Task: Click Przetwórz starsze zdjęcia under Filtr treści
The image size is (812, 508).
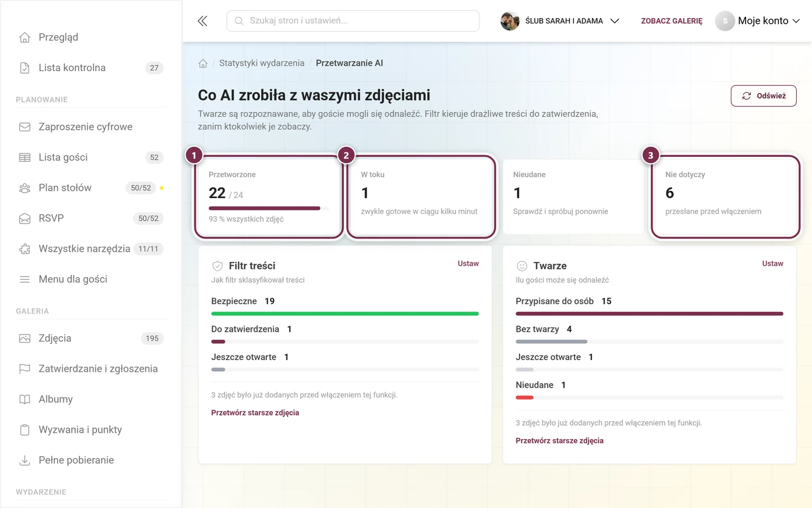Action: 255,413
